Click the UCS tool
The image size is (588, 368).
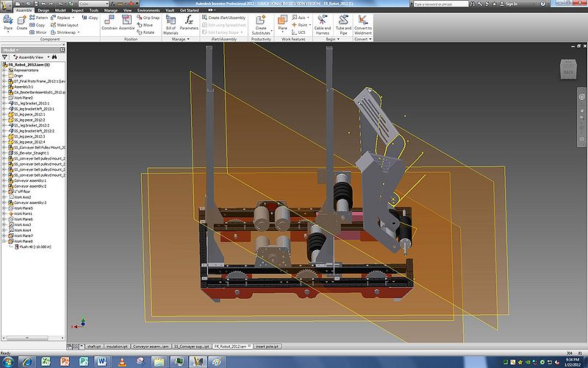click(299, 32)
